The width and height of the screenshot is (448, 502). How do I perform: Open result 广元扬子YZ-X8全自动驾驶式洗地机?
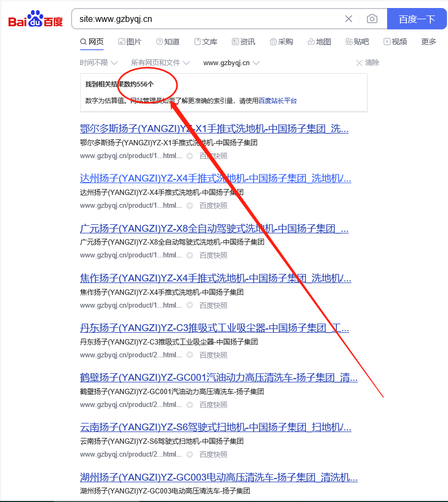(214, 229)
